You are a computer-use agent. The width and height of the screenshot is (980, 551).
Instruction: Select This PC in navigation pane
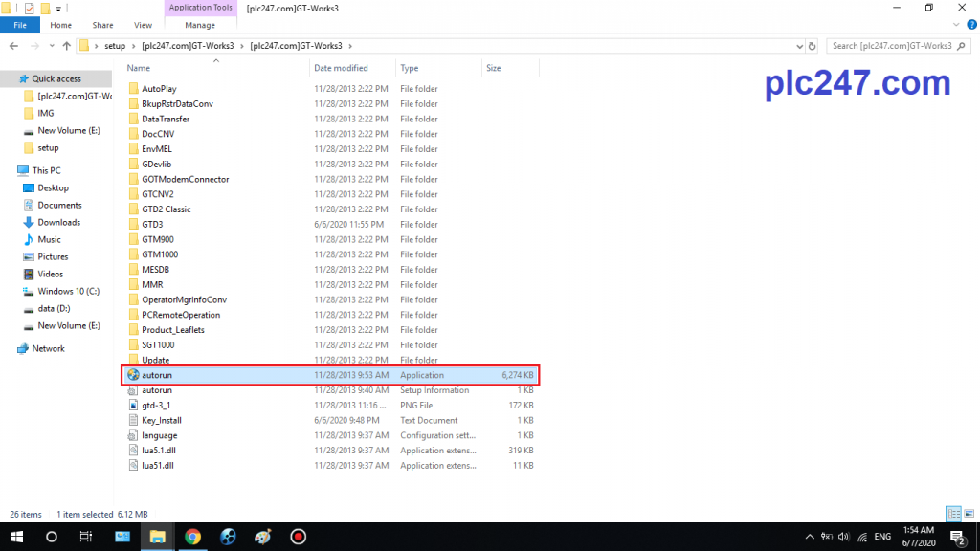[x=46, y=170]
